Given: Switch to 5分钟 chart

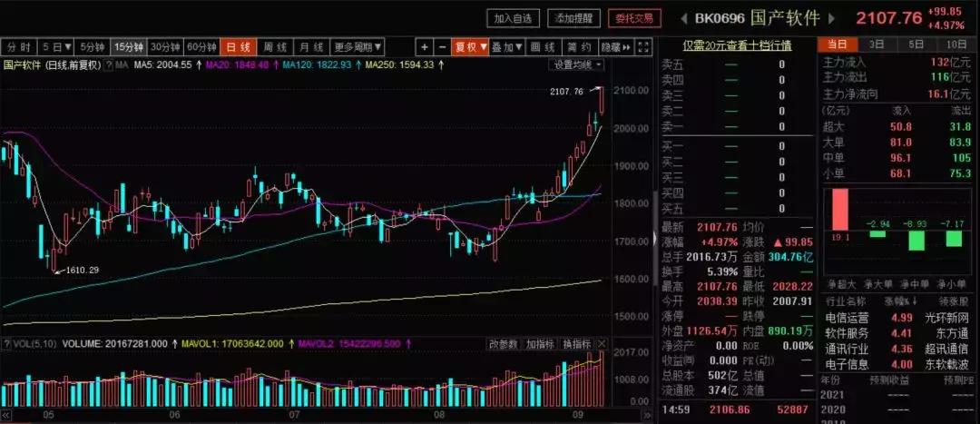Looking at the screenshot, I should (93, 47).
